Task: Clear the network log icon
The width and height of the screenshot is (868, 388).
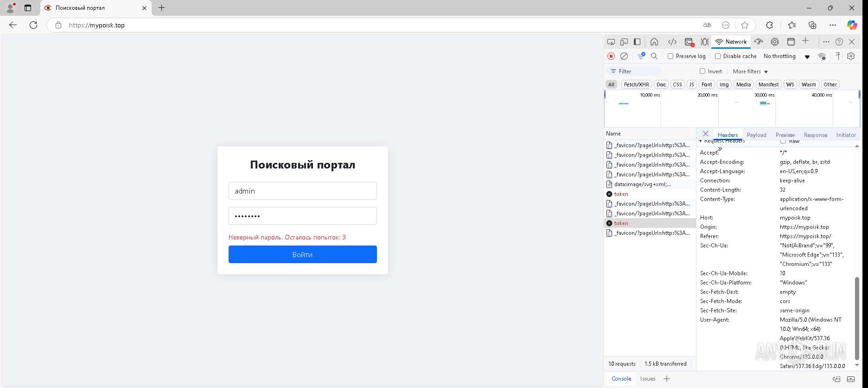Action: pyautogui.click(x=624, y=56)
